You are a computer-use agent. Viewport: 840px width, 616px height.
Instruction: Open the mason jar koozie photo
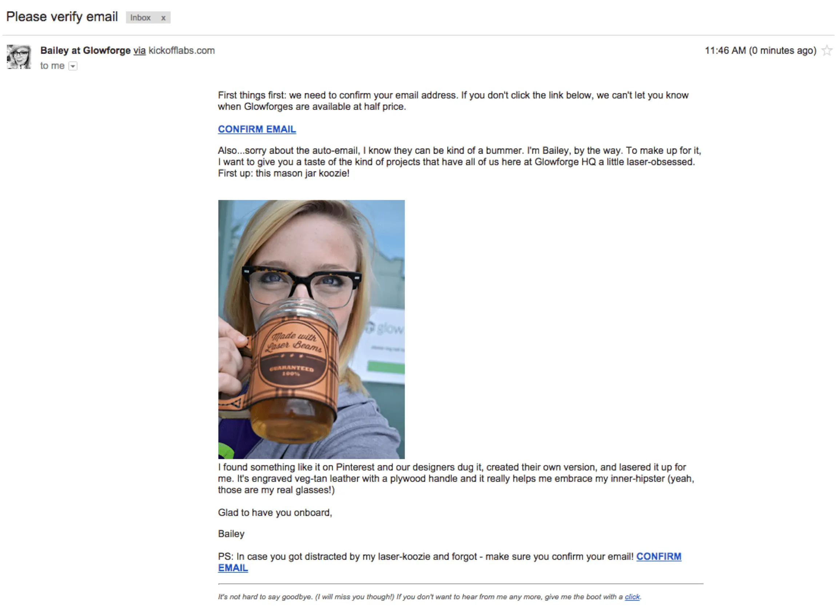click(311, 329)
